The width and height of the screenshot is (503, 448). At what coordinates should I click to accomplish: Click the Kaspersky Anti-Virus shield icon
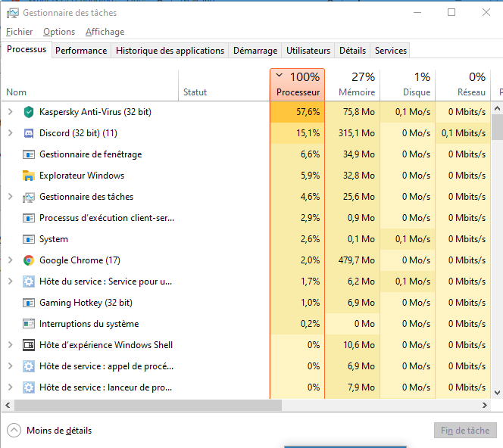[29, 112]
